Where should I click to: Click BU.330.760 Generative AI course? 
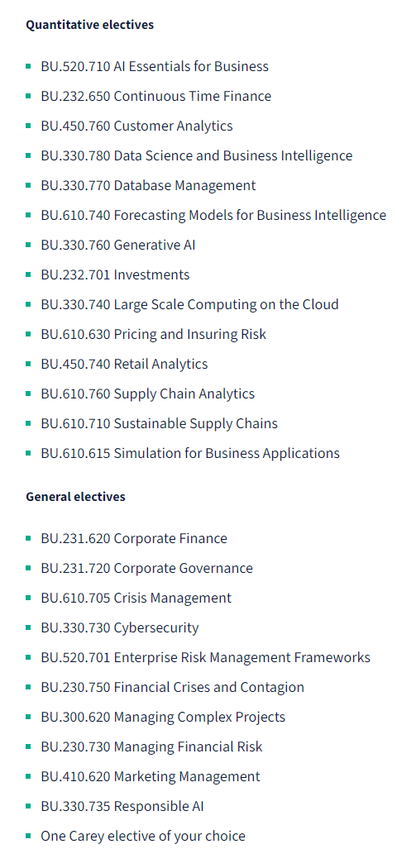118,245
